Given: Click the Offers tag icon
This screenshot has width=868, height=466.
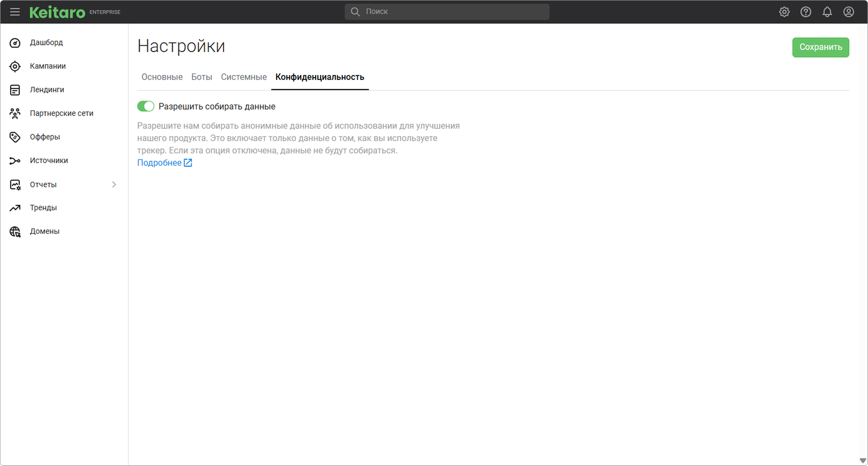Looking at the screenshot, I should tap(15, 137).
